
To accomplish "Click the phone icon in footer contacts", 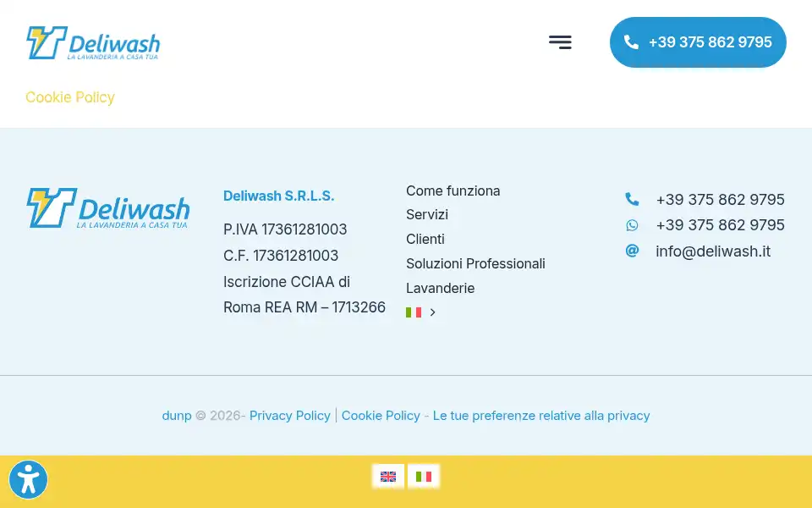I will click(x=632, y=199).
